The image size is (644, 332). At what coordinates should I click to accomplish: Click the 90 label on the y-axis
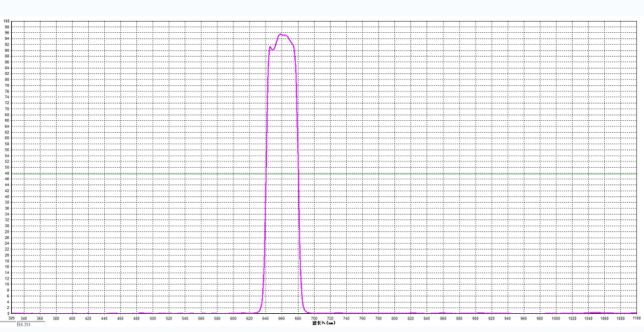pyautogui.click(x=7, y=50)
